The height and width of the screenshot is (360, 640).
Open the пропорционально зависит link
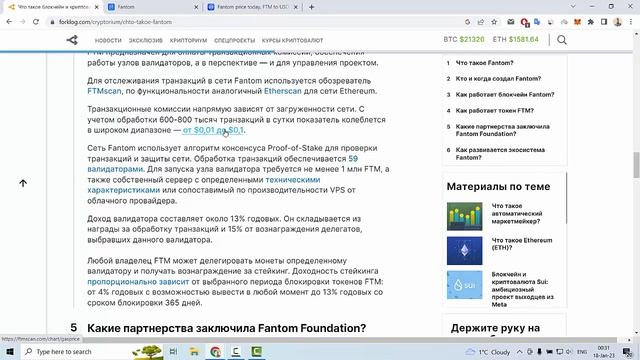138,282
